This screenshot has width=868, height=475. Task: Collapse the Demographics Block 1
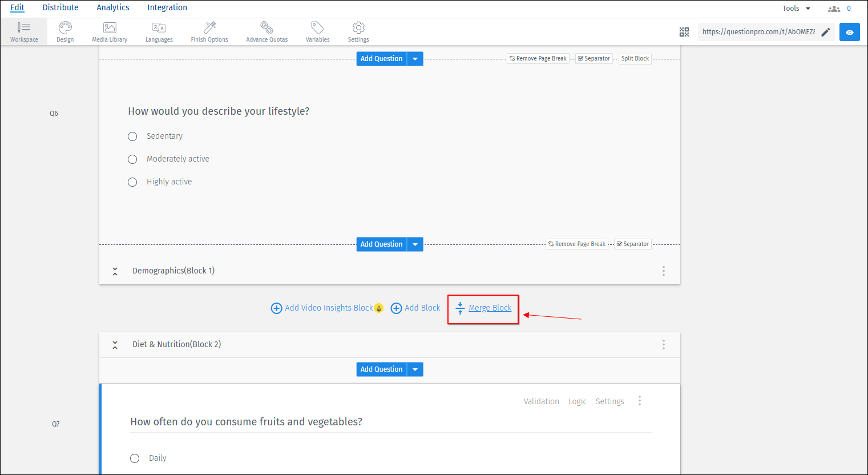click(x=115, y=271)
